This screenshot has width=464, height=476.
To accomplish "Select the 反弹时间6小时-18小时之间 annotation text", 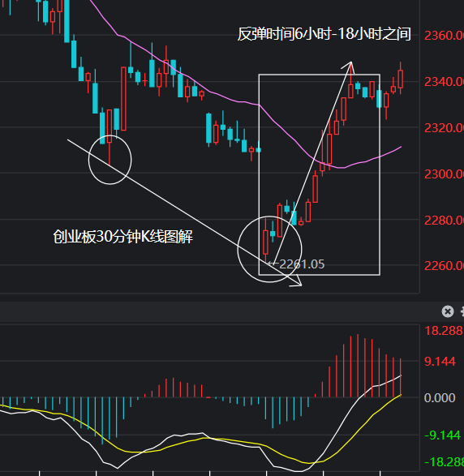I will point(324,34).
